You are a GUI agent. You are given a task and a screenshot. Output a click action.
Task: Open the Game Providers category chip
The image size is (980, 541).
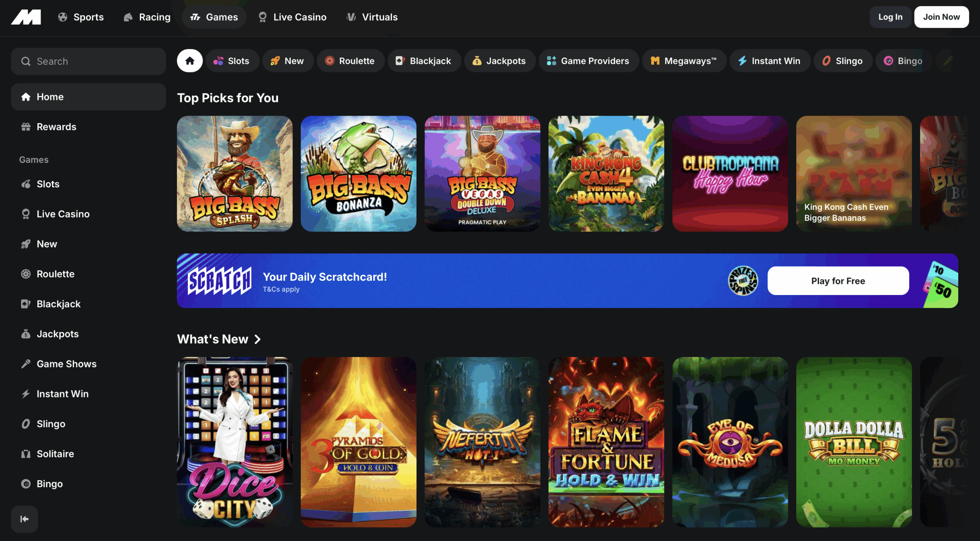(588, 61)
